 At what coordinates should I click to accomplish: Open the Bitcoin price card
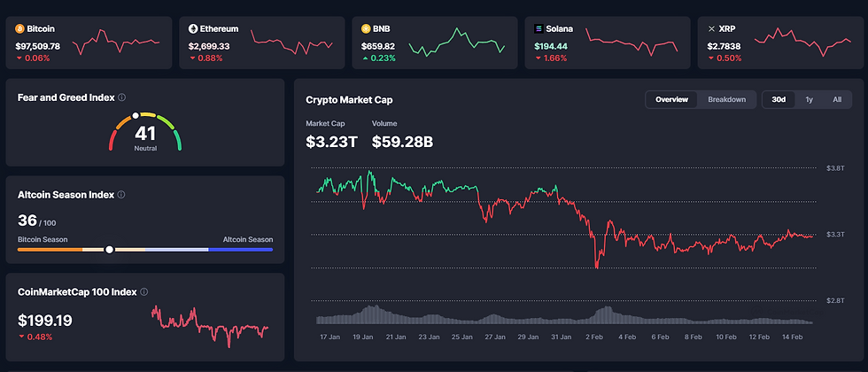click(89, 43)
